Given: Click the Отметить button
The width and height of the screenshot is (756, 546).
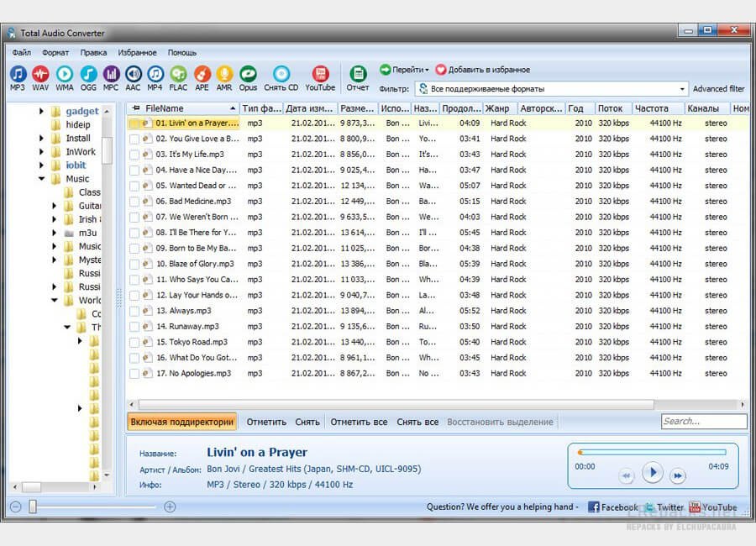Looking at the screenshot, I should [266, 422].
